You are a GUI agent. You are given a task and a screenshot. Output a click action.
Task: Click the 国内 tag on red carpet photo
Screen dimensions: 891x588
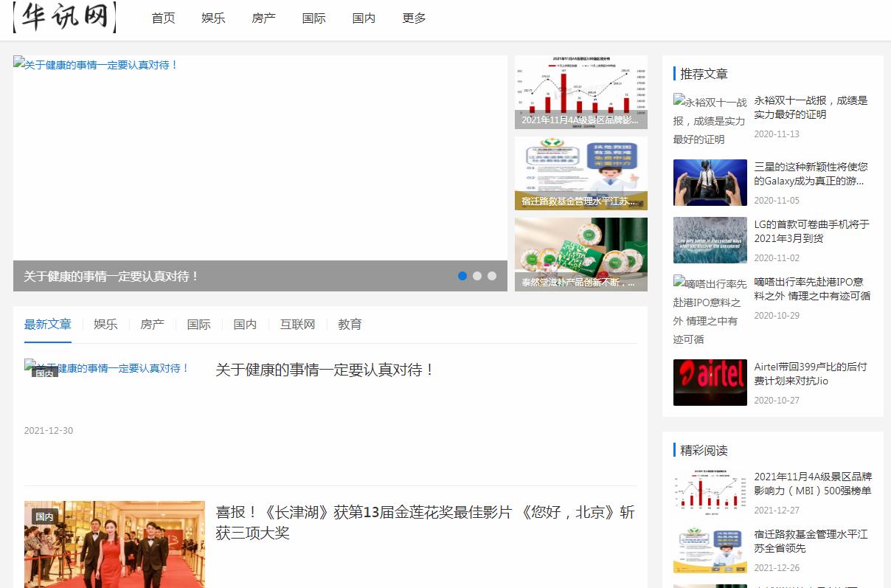click(x=45, y=516)
